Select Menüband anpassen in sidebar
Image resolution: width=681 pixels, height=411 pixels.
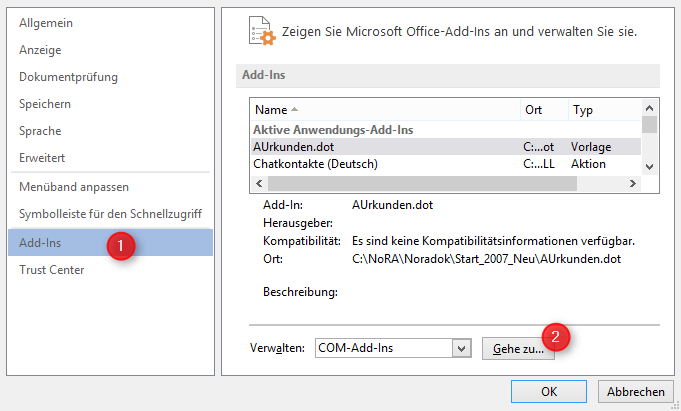(x=74, y=187)
